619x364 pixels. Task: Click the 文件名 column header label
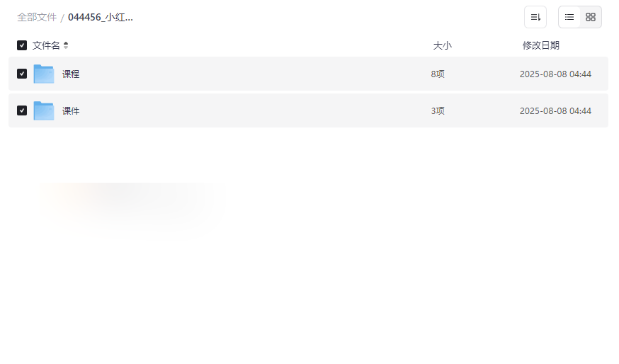46,45
